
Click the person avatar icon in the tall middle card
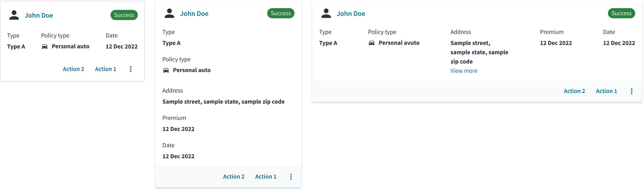pos(169,13)
